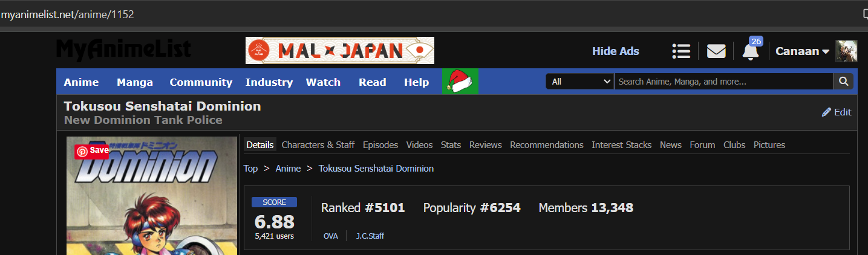Focus the Search Anime, Manga field
The height and width of the screenshot is (255, 868).
point(723,82)
